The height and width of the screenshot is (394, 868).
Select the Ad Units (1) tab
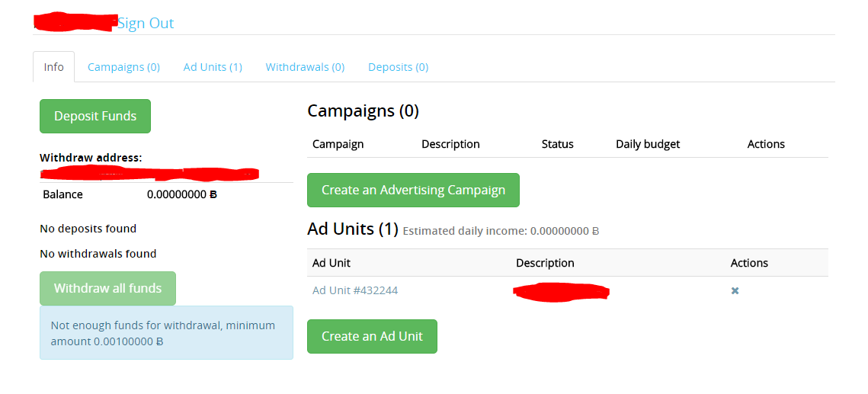pos(213,67)
